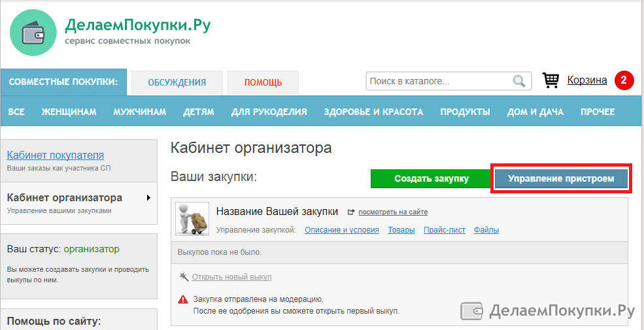The image size is (644, 330).
Task: Click the magic wand icon near Открыть новый выкуп
Action: 184,276
